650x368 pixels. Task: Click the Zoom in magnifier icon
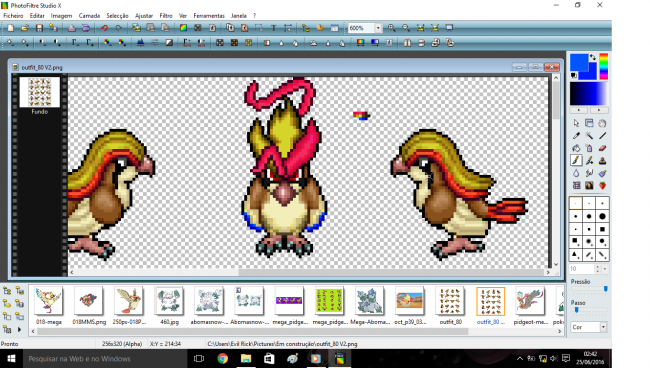[x=392, y=28]
